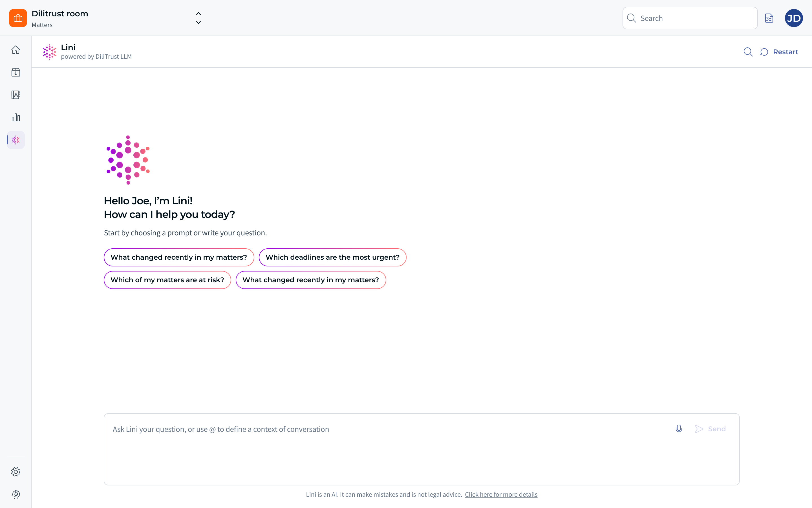Select the Lini assistant sidebar icon
Screen dimensions: 812x508
pyautogui.click(x=16, y=140)
